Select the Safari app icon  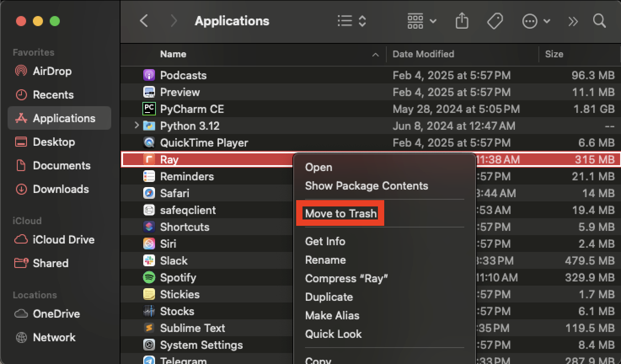(149, 193)
